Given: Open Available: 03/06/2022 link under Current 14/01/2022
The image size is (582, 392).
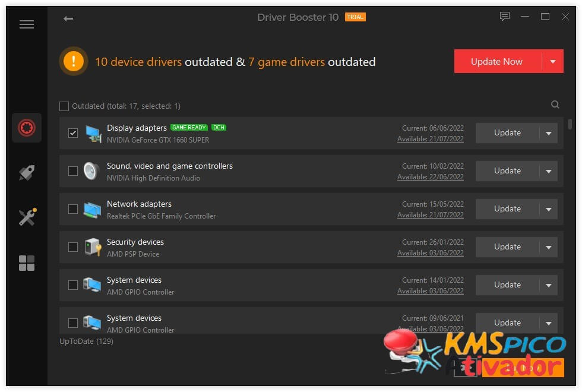Looking at the screenshot, I should [430, 291].
